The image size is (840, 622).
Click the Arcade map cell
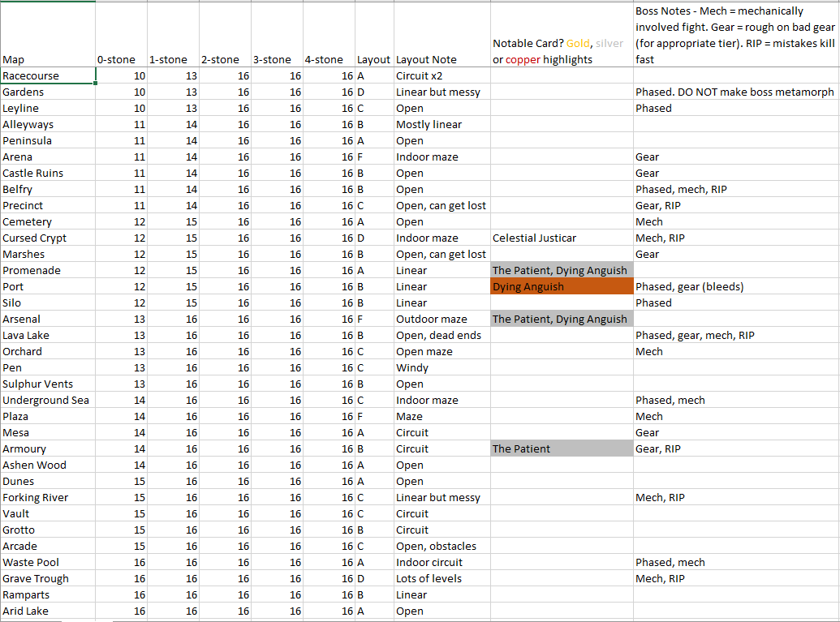click(48, 546)
